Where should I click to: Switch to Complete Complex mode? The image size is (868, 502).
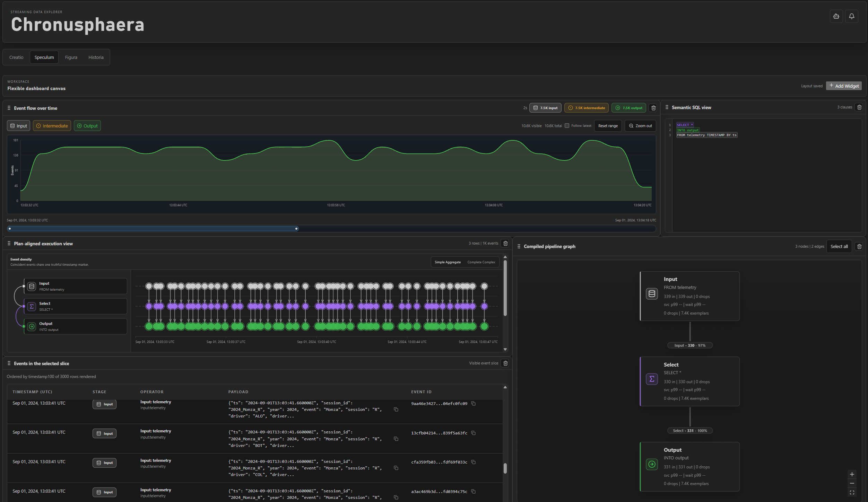(x=481, y=262)
